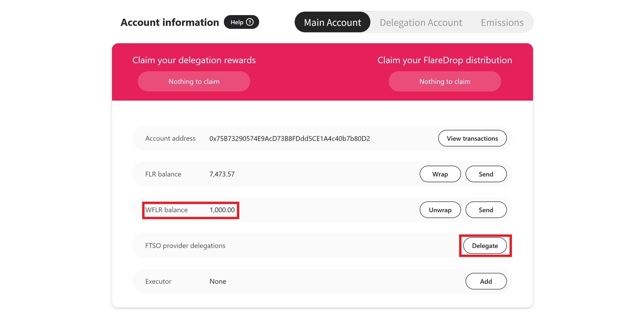Click the Claim your FlareDrop distribution heading
The image size is (644, 319).
pyautogui.click(x=444, y=60)
